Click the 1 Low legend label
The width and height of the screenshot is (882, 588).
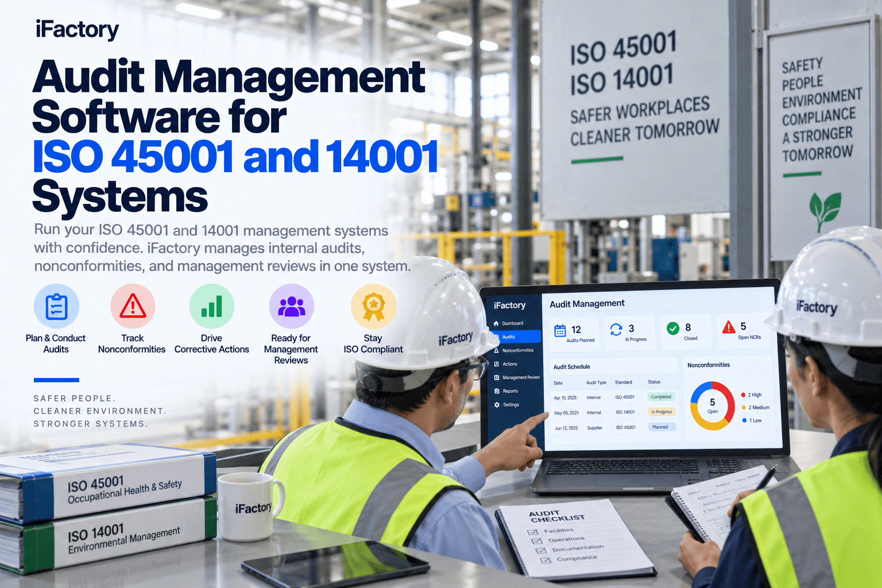click(x=755, y=420)
